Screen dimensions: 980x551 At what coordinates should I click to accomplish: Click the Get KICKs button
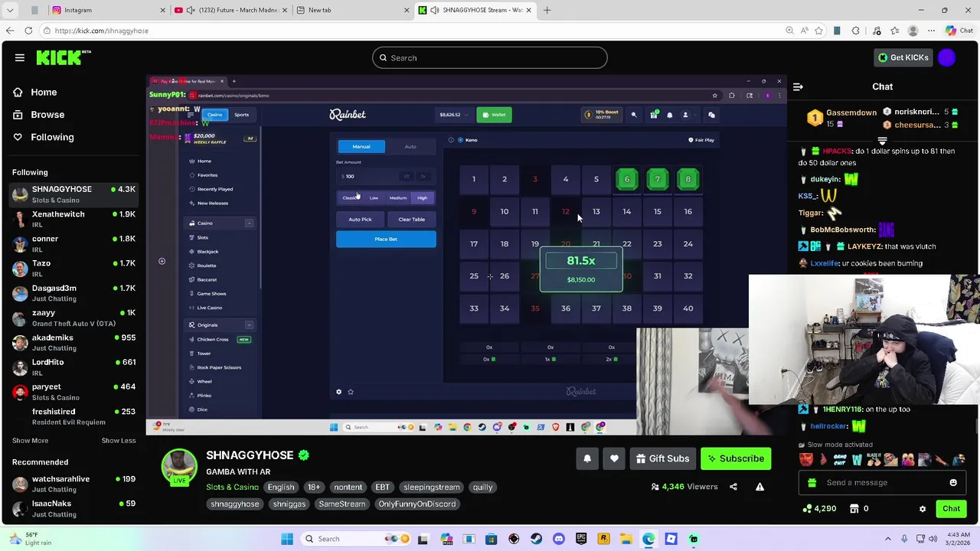[903, 57]
